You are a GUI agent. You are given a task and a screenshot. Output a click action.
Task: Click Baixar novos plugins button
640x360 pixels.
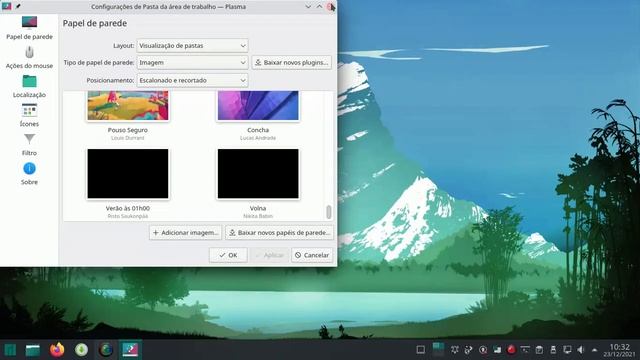tap(291, 62)
